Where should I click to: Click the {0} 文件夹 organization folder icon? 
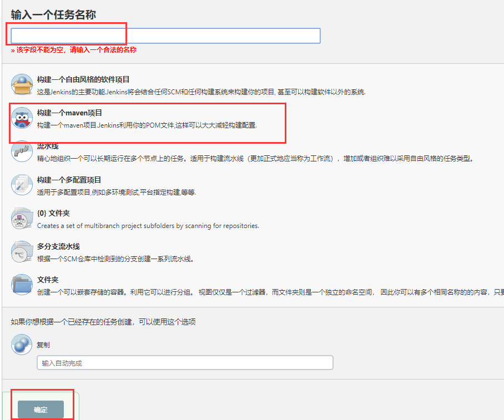pyautogui.click(x=22, y=218)
